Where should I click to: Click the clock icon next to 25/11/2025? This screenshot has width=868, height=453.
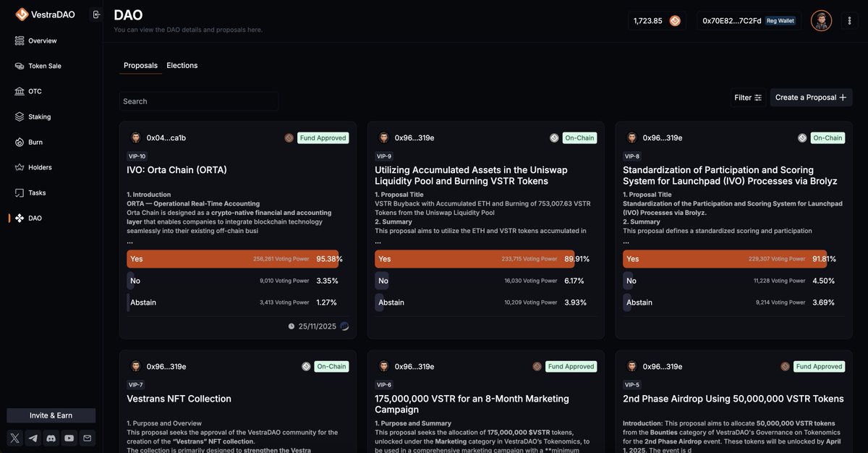tap(292, 326)
